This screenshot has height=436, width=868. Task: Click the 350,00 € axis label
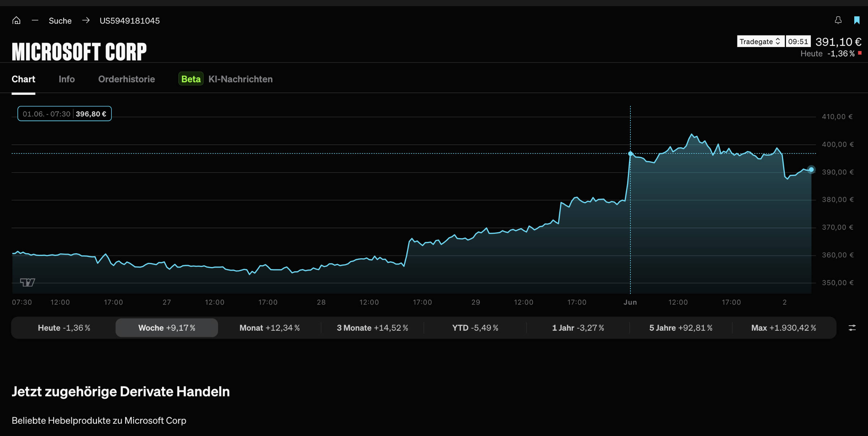[x=838, y=283]
